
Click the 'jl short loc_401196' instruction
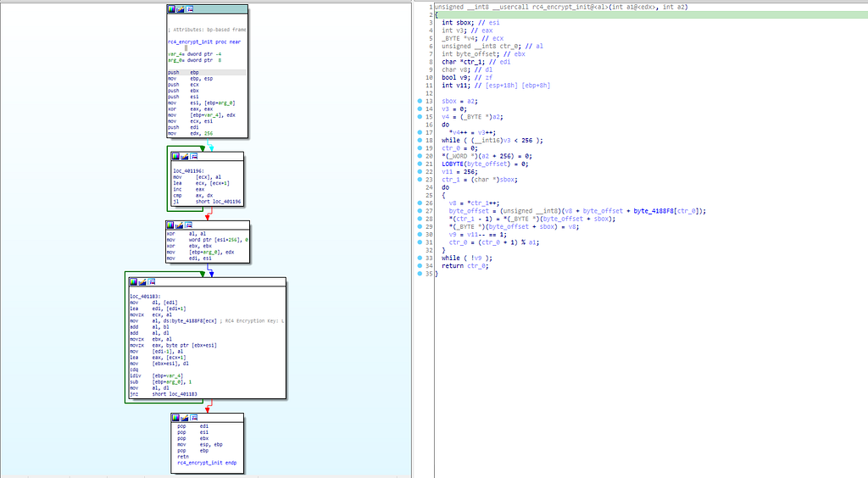(x=207, y=202)
